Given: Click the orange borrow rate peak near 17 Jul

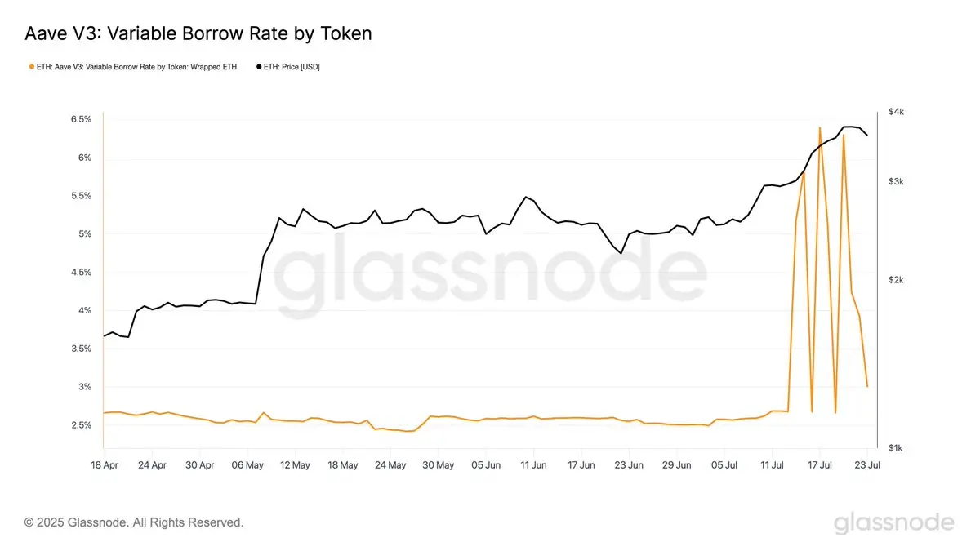Looking at the screenshot, I should point(819,128).
